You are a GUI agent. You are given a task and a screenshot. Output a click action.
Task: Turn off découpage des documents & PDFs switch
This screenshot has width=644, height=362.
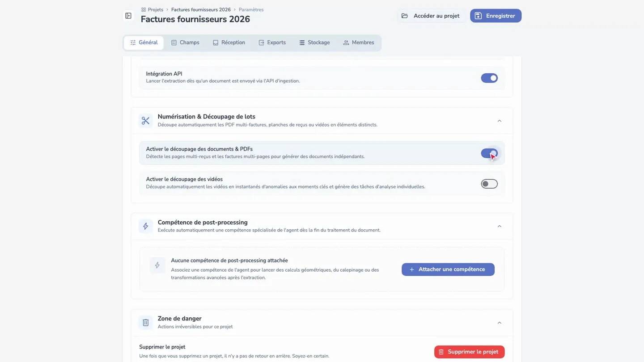[x=489, y=153]
